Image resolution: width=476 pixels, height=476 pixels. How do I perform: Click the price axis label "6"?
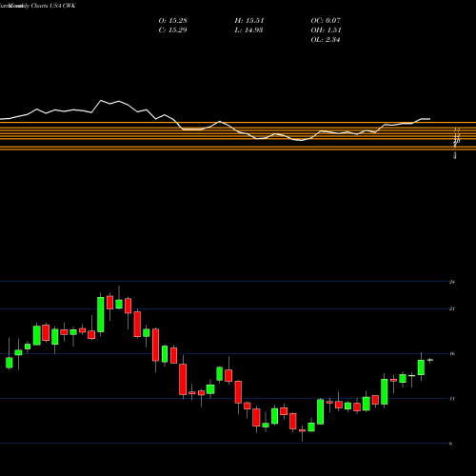click(450, 444)
